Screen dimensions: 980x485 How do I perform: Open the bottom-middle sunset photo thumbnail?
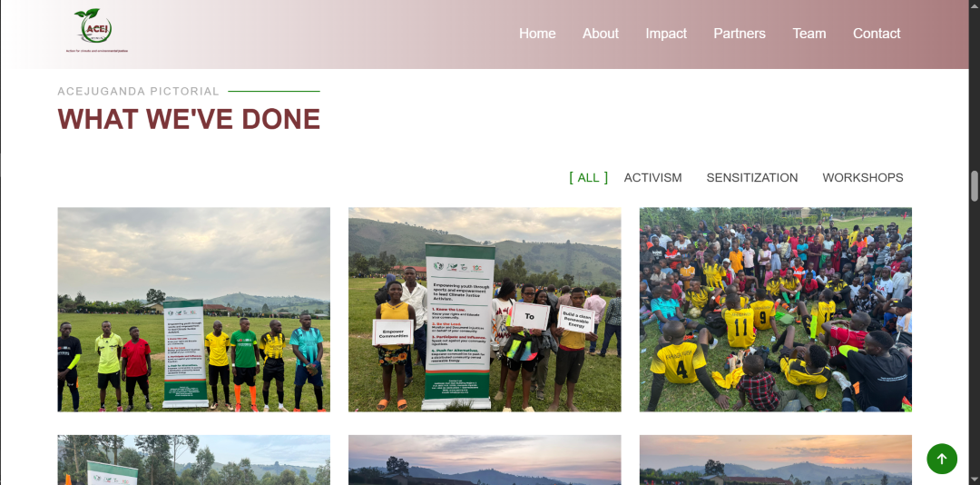[x=485, y=460]
